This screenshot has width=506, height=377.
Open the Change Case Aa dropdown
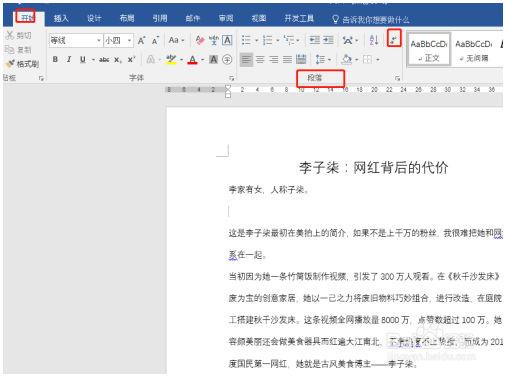pos(176,40)
